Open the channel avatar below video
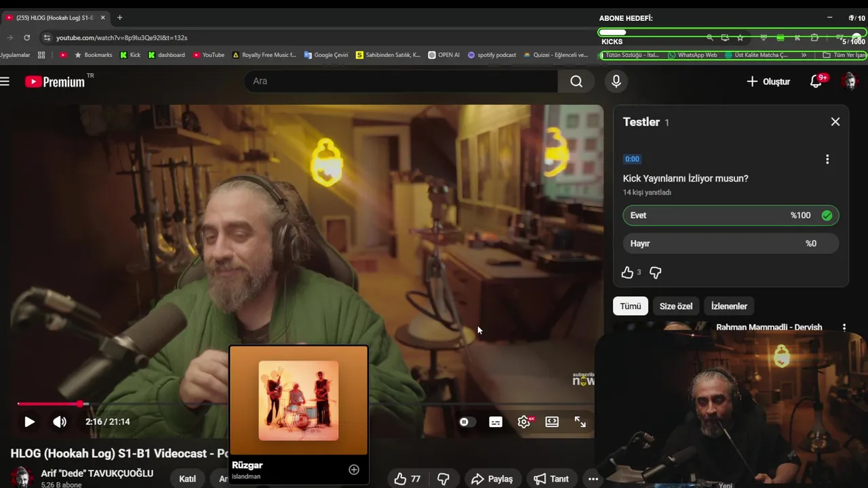868x488 pixels. (22, 477)
